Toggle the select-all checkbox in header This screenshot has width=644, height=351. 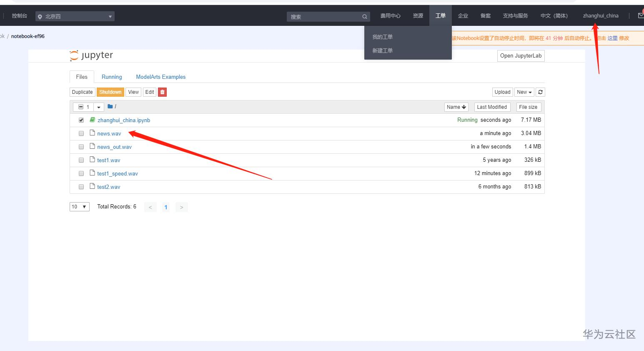[x=81, y=107]
